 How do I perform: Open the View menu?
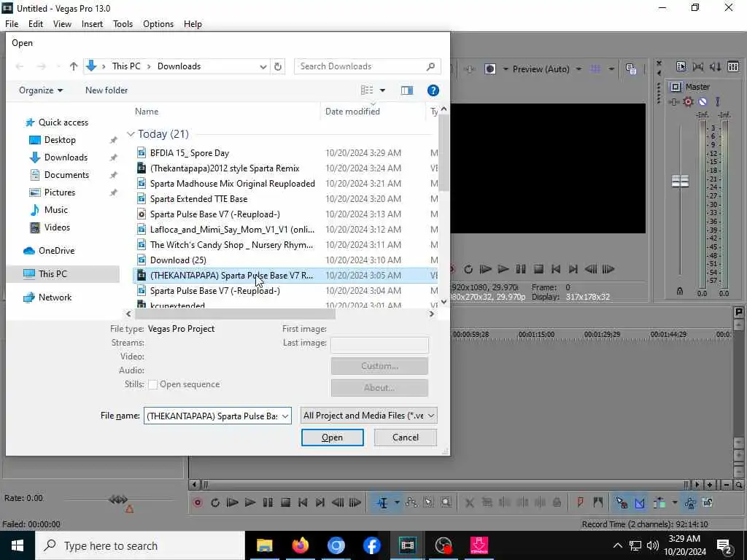point(62,24)
